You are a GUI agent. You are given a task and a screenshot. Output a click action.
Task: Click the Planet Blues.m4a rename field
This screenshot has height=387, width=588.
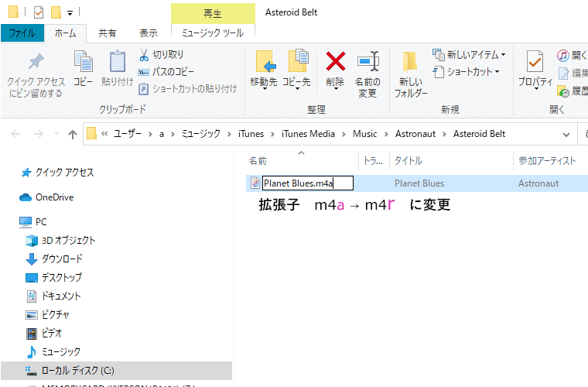(x=307, y=183)
